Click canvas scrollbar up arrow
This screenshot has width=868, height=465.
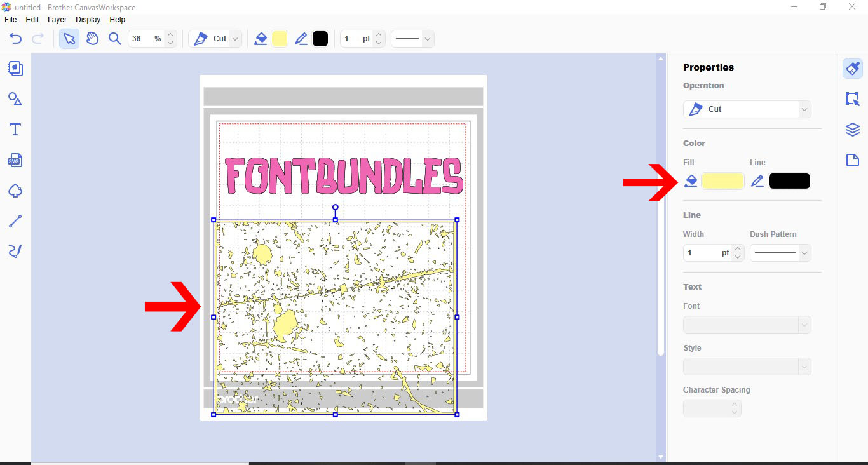pyautogui.click(x=660, y=58)
